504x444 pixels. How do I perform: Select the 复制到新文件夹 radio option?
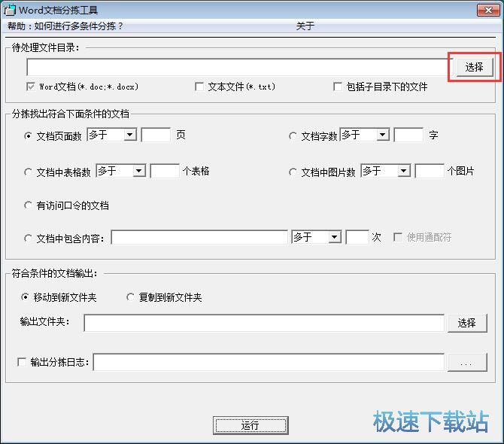130,297
